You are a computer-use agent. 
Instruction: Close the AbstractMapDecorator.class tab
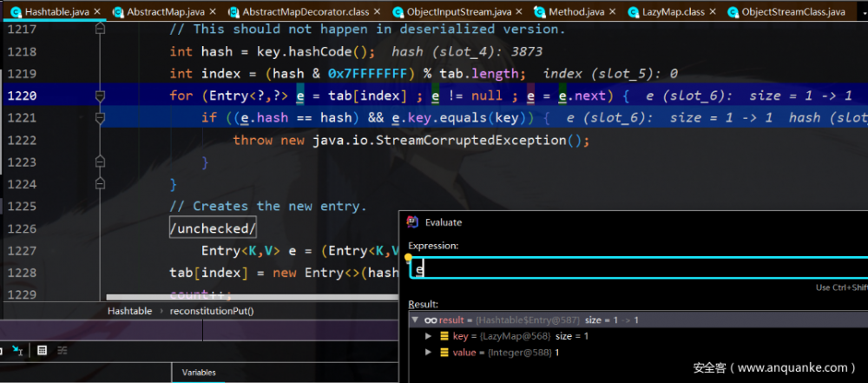click(378, 11)
